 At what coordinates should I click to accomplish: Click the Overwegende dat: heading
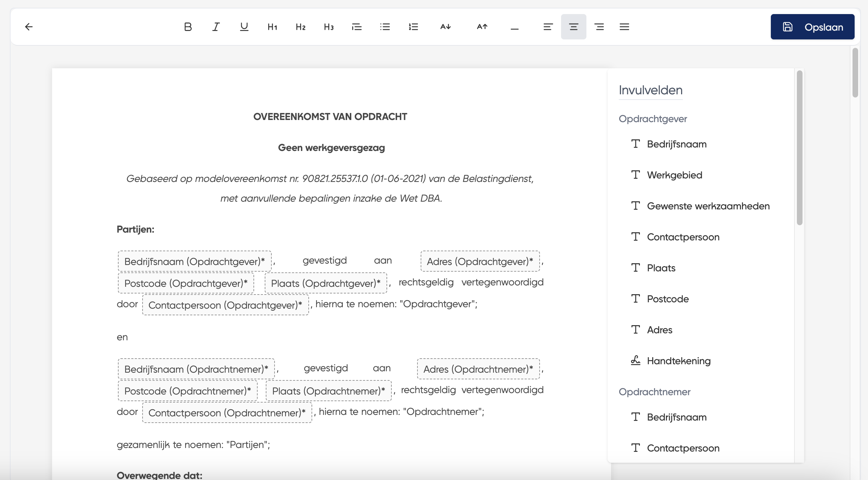point(159,475)
